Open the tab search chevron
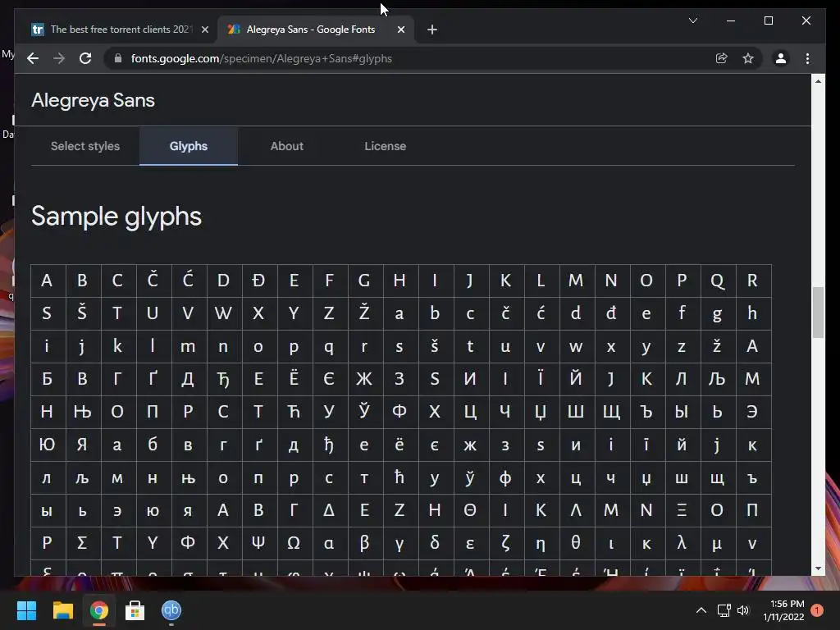Screen dimensions: 840x630 coord(692,21)
